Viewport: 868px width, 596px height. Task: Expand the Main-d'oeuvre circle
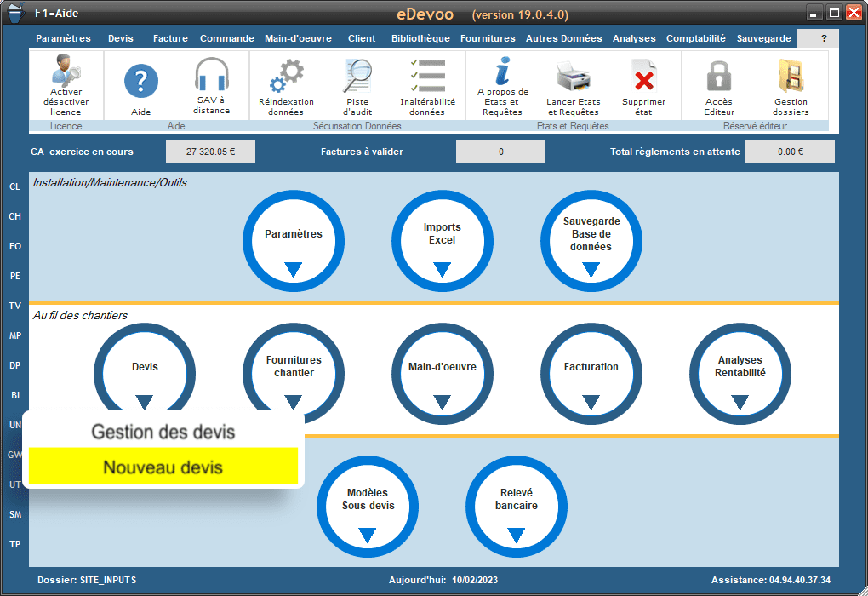[443, 374]
